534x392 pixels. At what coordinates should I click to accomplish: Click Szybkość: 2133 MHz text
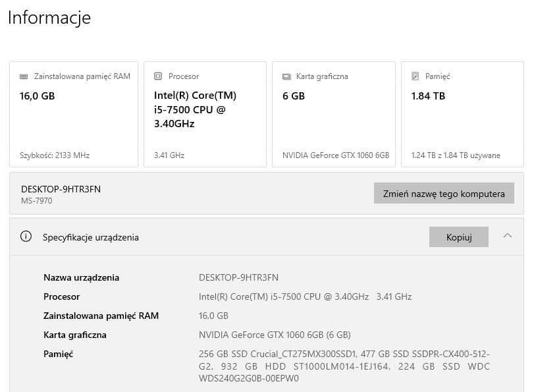(55, 155)
